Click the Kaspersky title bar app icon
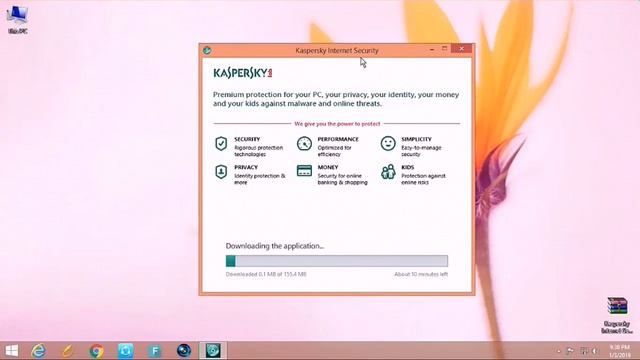 coord(207,50)
